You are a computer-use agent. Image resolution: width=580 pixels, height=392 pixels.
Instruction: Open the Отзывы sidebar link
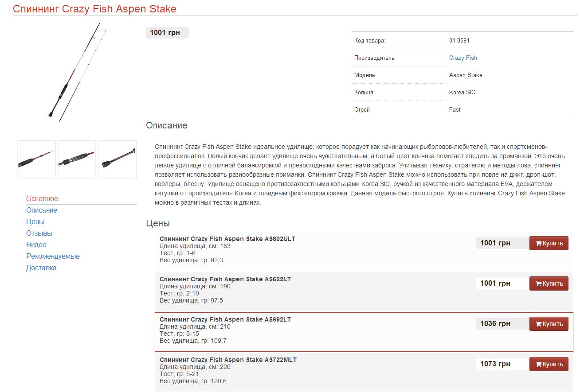[39, 233]
